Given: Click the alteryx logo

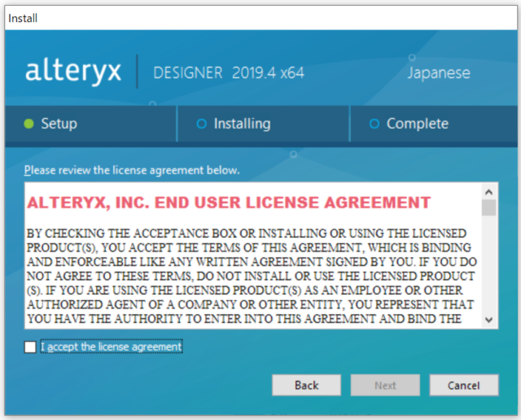Looking at the screenshot, I should pyautogui.click(x=73, y=71).
